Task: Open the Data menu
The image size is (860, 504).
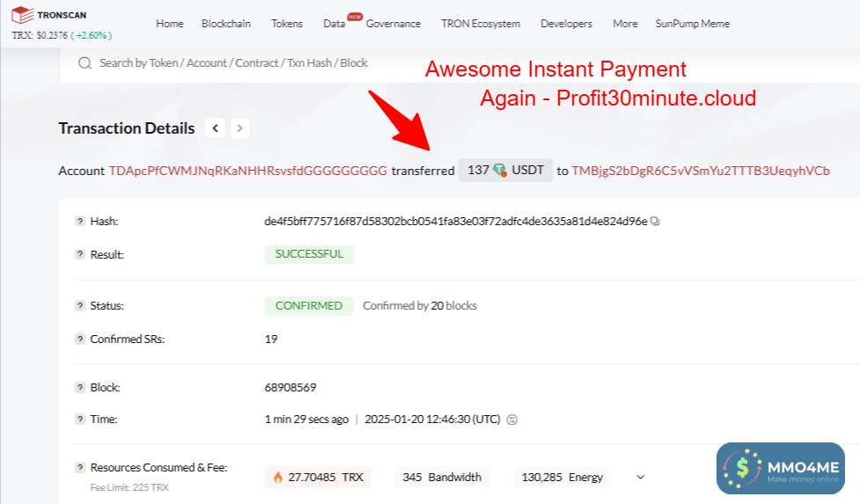Action: point(334,24)
